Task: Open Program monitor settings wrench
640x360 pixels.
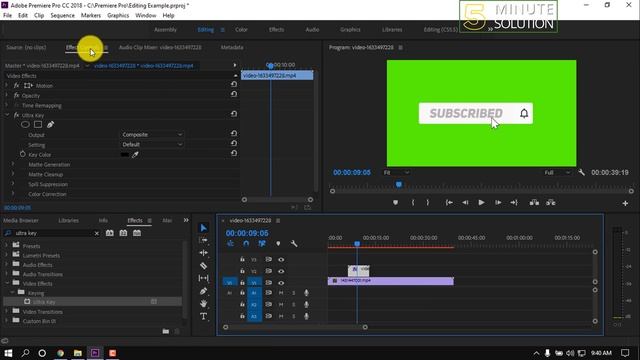Action: click(x=582, y=173)
